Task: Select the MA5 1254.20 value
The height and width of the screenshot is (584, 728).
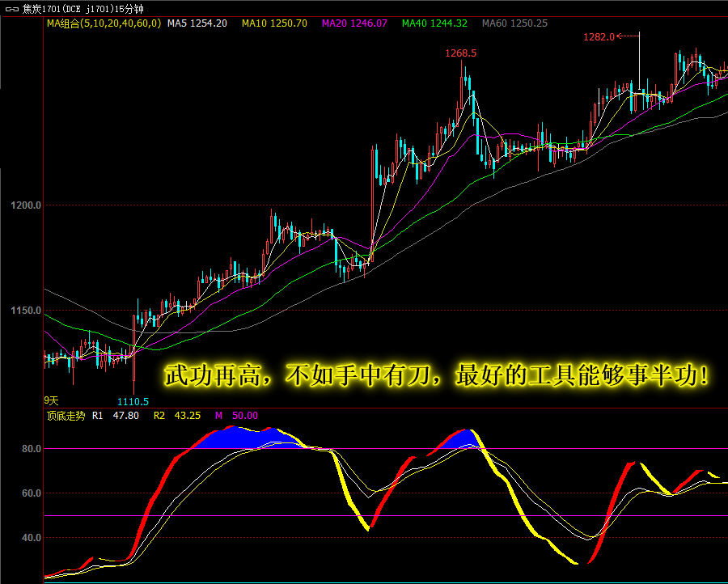Action: [x=197, y=23]
